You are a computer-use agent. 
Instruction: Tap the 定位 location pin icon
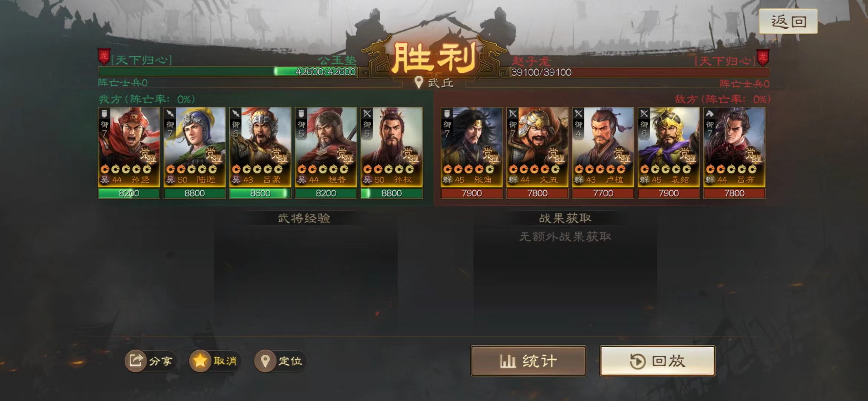pyautogui.click(x=265, y=361)
